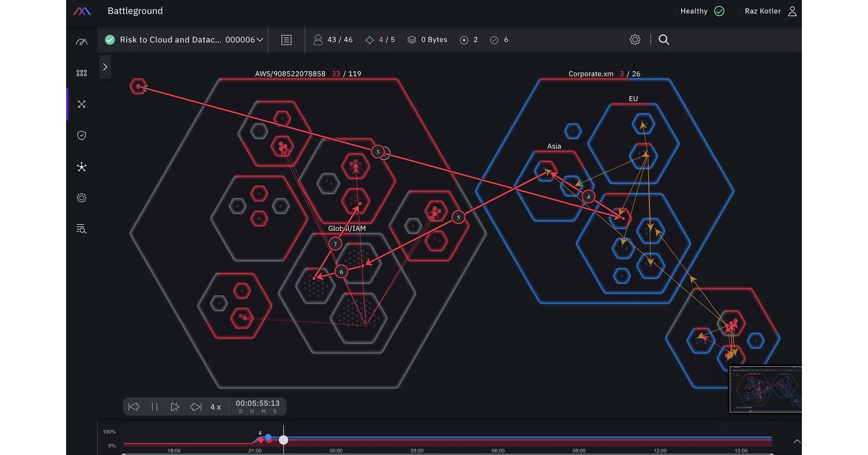
Task: Open the Raz Kotler user profile
Action: [x=770, y=11]
